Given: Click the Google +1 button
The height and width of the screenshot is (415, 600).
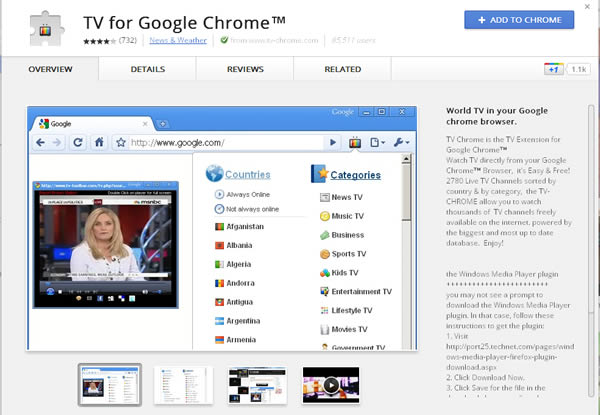Looking at the screenshot, I should pyautogui.click(x=554, y=69).
